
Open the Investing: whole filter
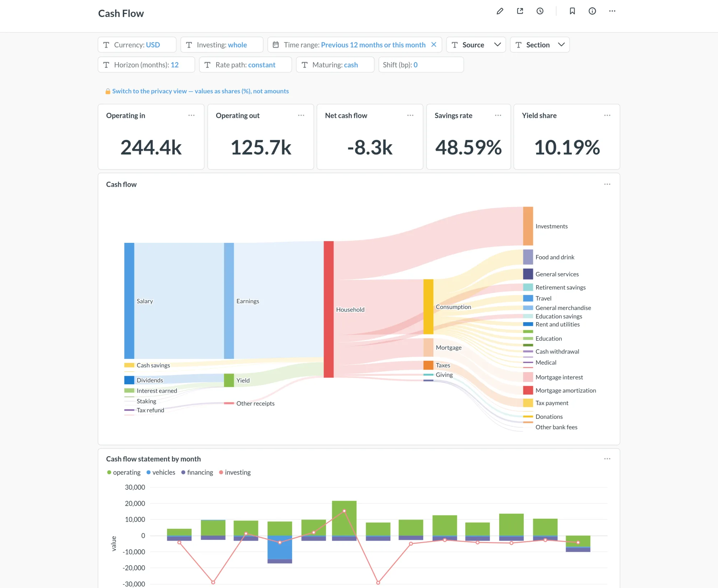click(222, 45)
